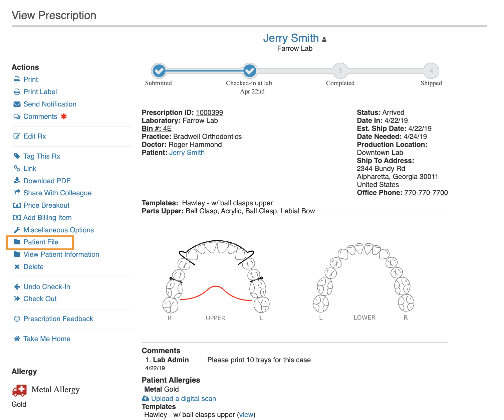Click the wrench icon for Miscellaneous Options
Viewport: 504px width, 420px height.
(17, 230)
